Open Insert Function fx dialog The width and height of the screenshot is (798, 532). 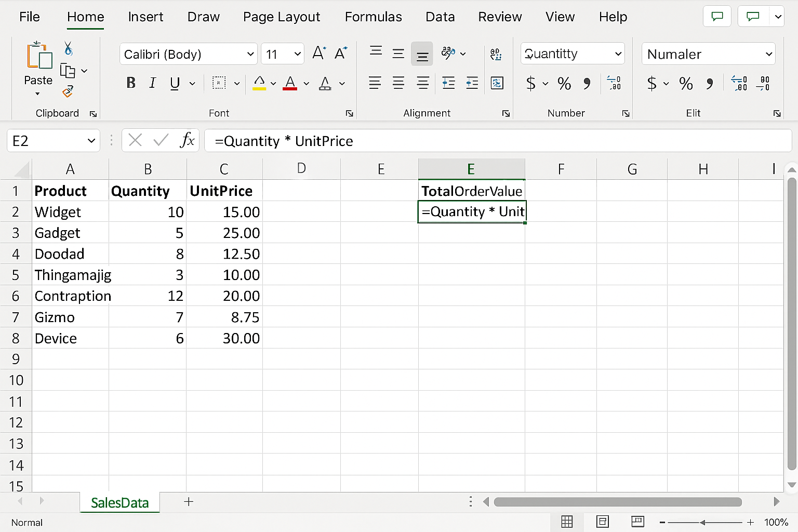tap(187, 140)
